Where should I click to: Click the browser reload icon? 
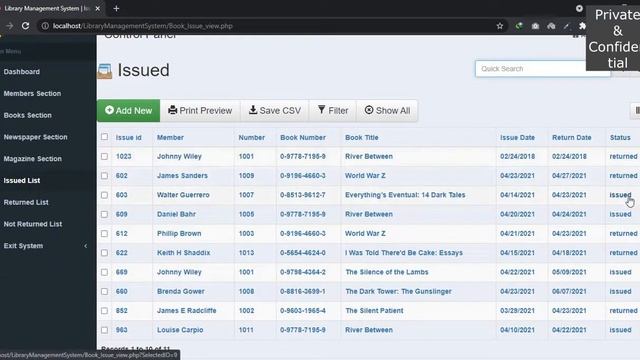(25, 26)
